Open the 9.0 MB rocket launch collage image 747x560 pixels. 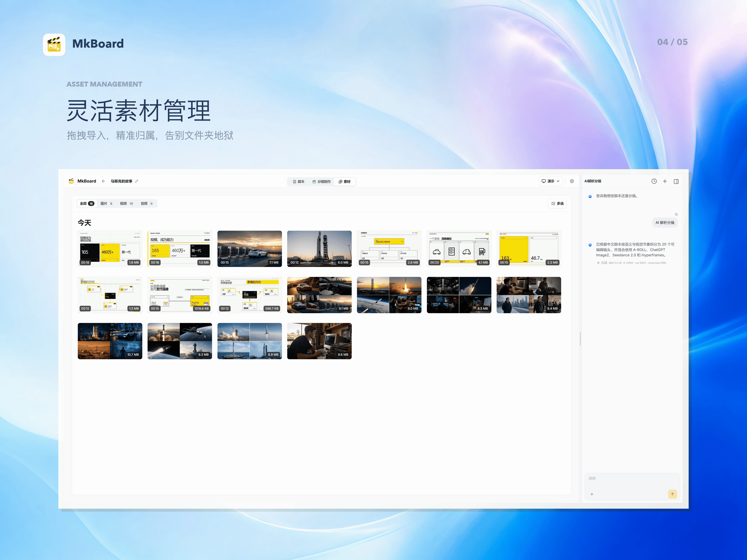[x=389, y=295]
